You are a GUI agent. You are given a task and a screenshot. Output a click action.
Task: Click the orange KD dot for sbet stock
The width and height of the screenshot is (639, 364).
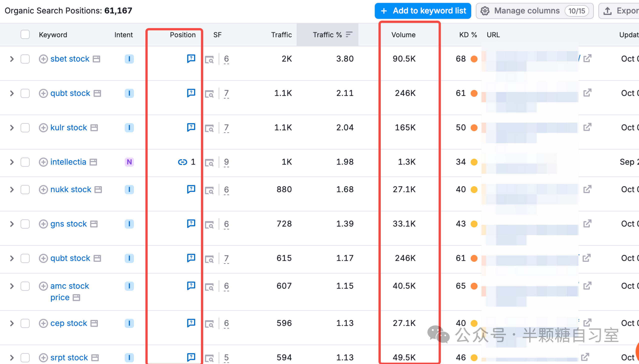[x=474, y=59]
